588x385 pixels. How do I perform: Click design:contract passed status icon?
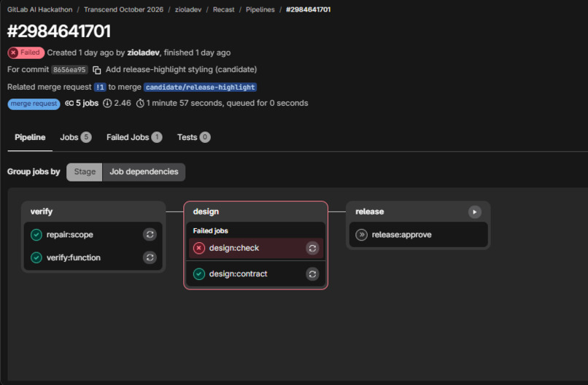[198, 274]
